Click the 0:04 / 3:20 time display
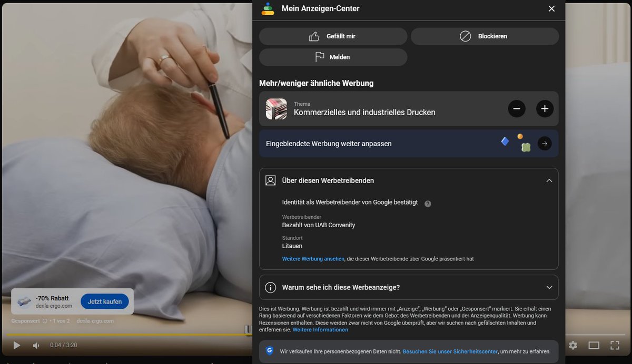This screenshot has width=632, height=364. [64, 345]
